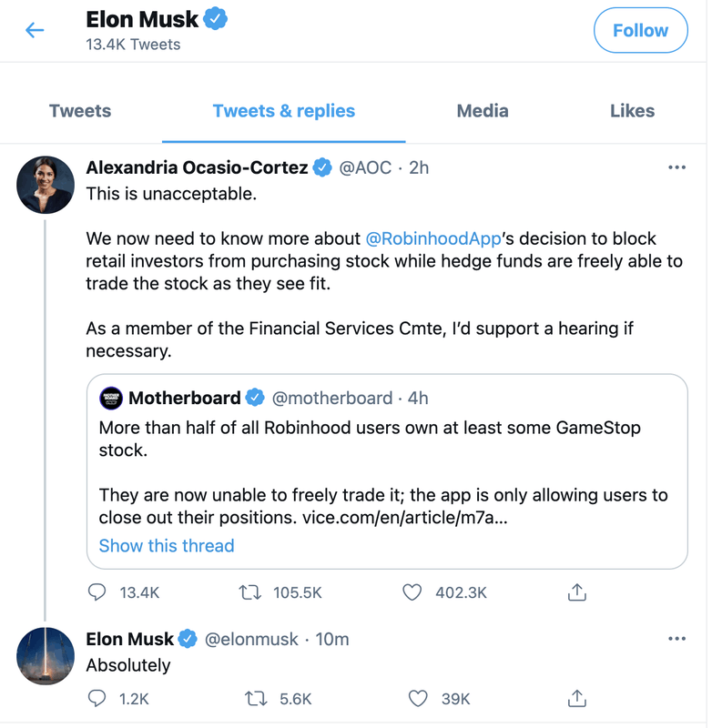Like AOC's tweet with the heart icon
712x728 pixels.
(x=412, y=592)
